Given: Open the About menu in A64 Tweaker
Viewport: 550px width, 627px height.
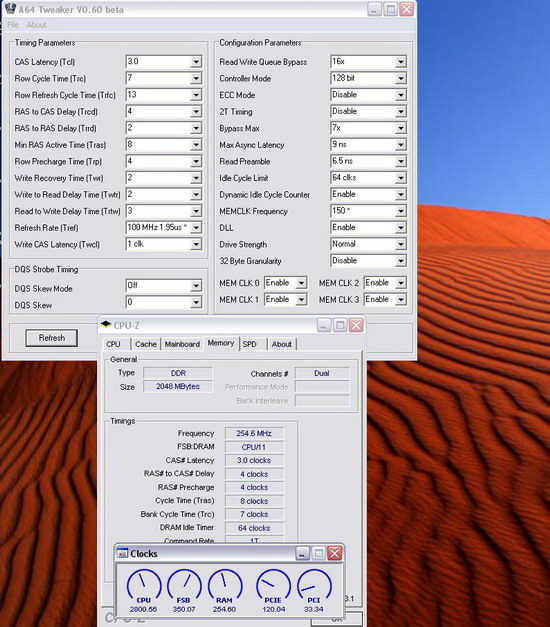Looking at the screenshot, I should tap(37, 25).
